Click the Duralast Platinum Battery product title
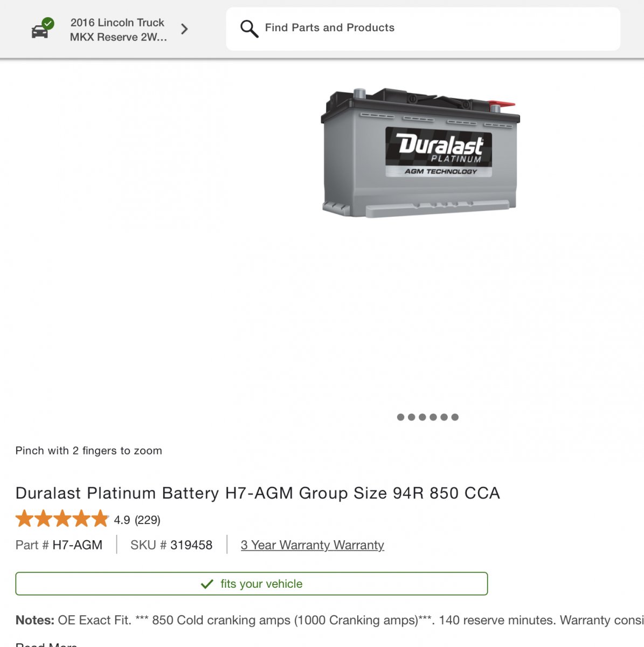 click(258, 493)
